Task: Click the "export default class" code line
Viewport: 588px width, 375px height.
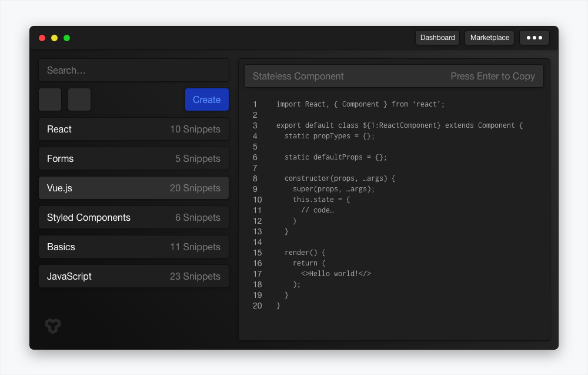Action: 399,125
